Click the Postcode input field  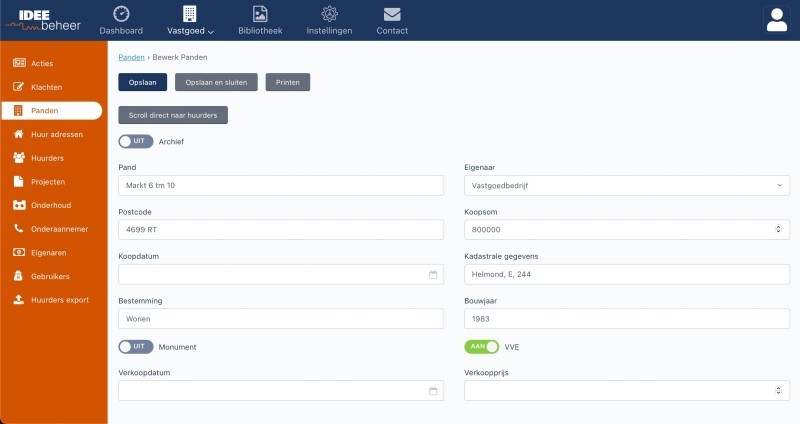tap(280, 230)
